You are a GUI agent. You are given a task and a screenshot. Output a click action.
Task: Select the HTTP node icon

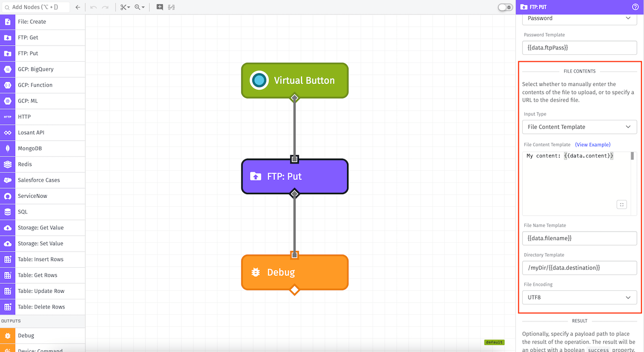pos(8,117)
